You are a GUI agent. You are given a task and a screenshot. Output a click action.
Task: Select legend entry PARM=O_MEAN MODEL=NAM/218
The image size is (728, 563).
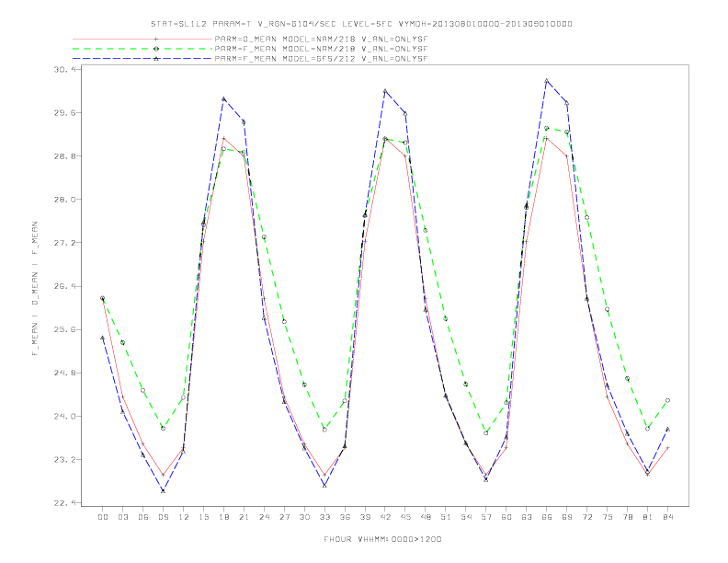point(321,39)
